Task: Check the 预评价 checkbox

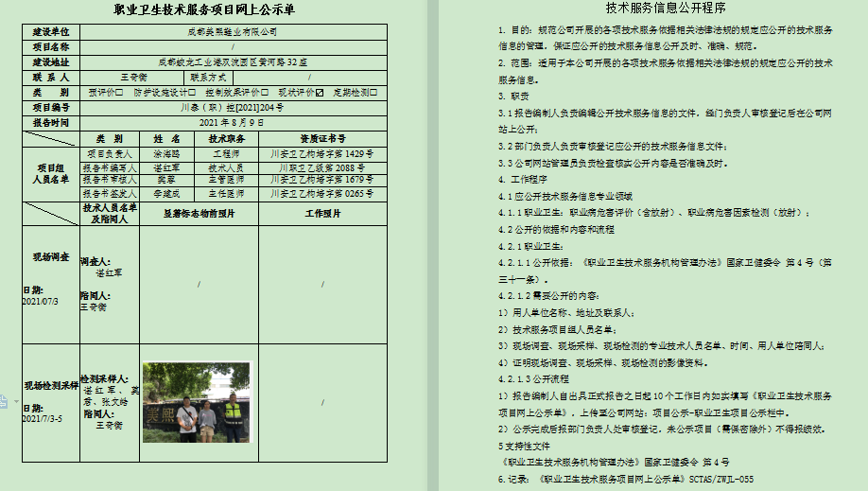Action: [x=119, y=93]
